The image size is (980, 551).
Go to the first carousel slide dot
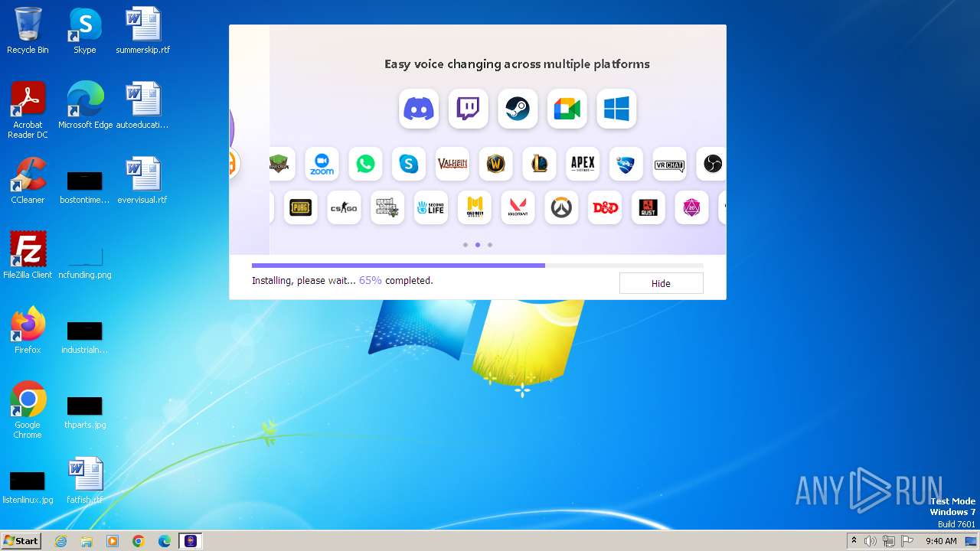pyautogui.click(x=465, y=245)
